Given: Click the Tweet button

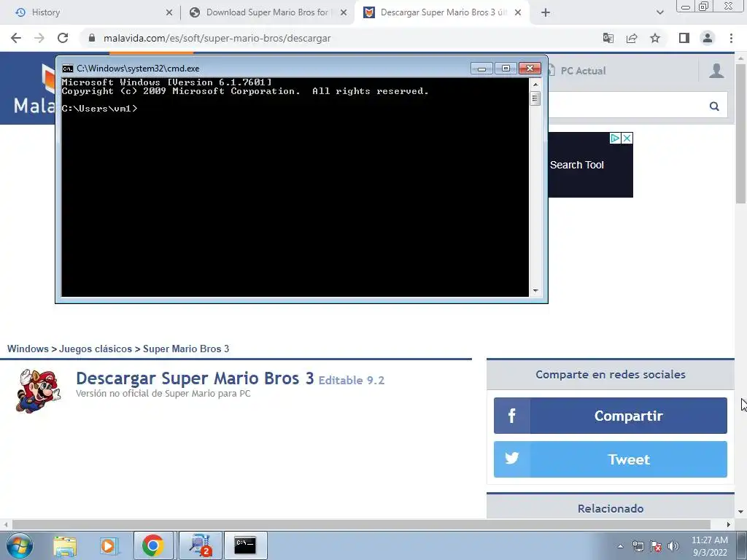Looking at the screenshot, I should [611, 459].
